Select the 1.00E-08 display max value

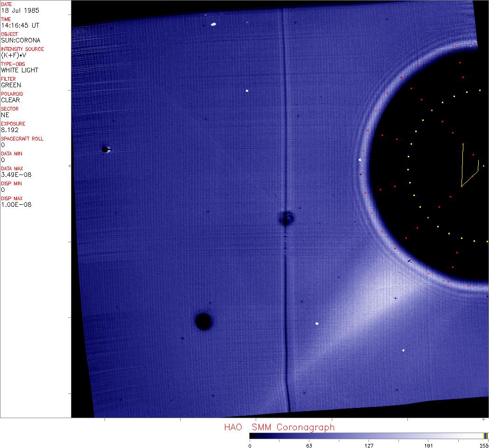coord(16,204)
